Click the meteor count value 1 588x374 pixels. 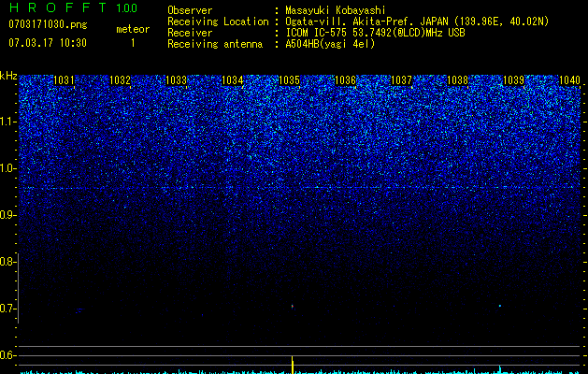[133, 43]
